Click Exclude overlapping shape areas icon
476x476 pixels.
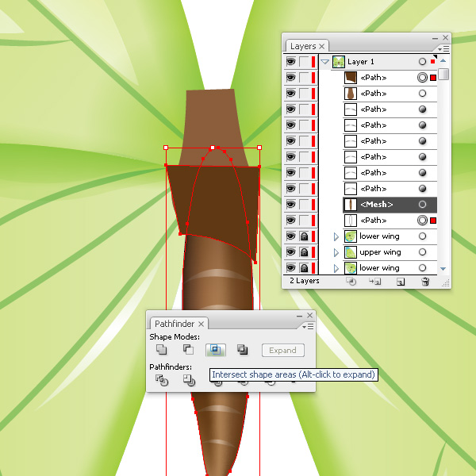pos(242,350)
